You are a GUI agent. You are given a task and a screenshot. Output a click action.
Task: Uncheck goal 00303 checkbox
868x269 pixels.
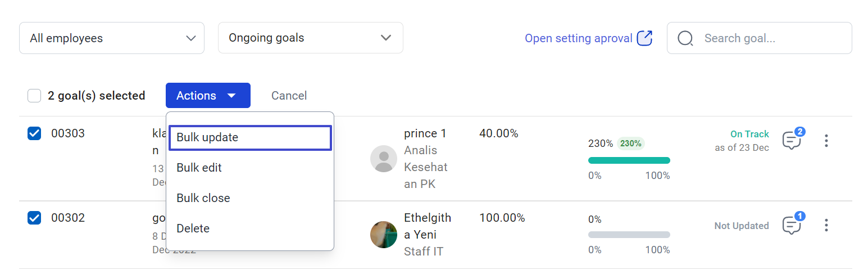tap(34, 133)
